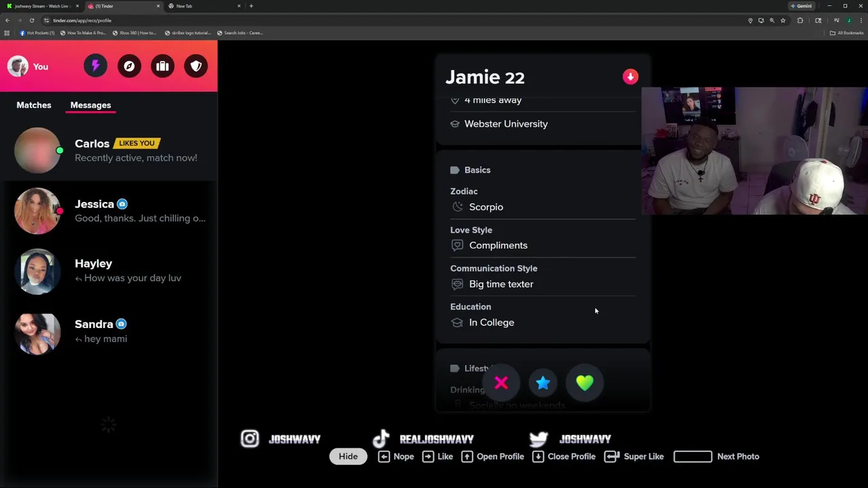Click the '4 miles away' distance text
The image size is (868, 488).
(x=493, y=100)
